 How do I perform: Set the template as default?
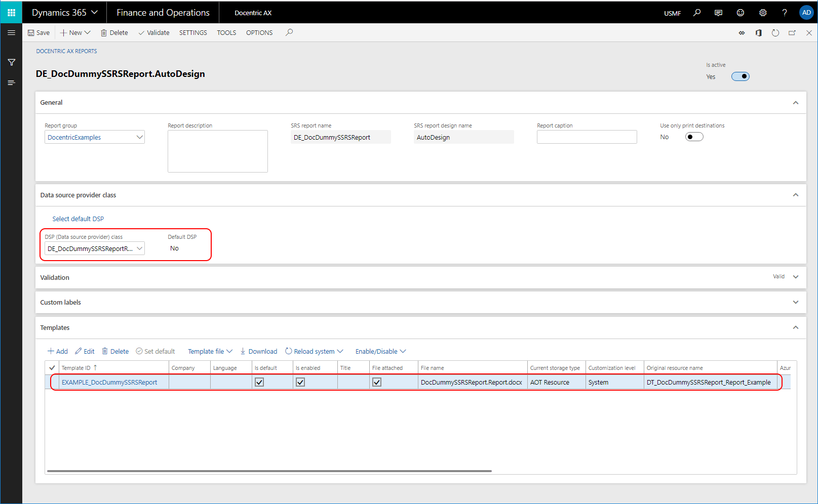155,351
